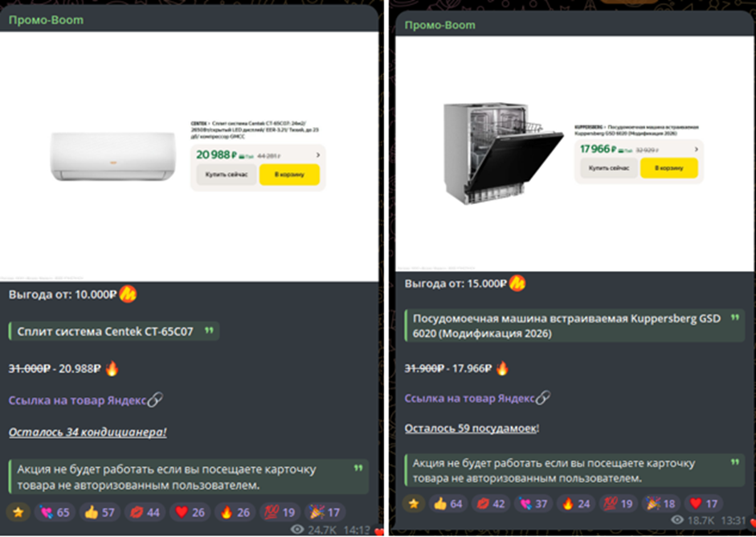Screen dimensions: 756x537
Task: Expand the price chevron next to 20 988 ₽
Action: [x=317, y=155]
